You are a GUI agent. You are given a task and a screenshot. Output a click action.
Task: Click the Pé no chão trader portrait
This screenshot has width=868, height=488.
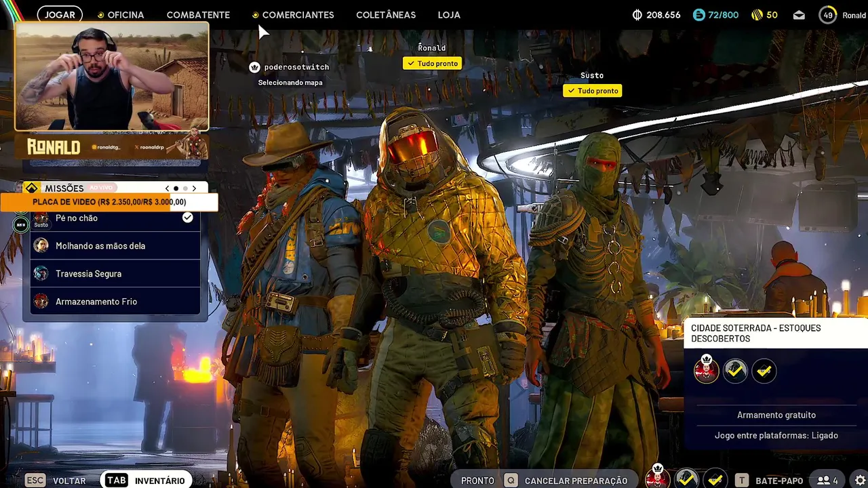point(41,218)
